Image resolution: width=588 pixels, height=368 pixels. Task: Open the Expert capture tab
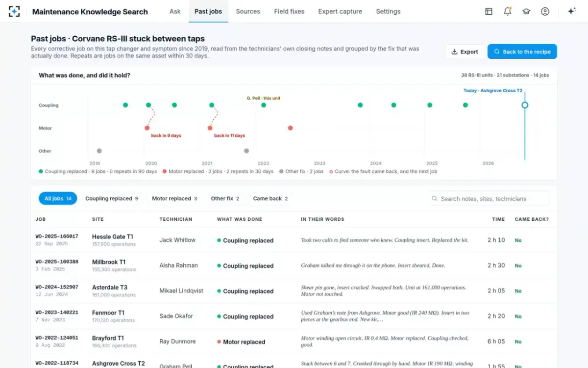click(x=340, y=11)
